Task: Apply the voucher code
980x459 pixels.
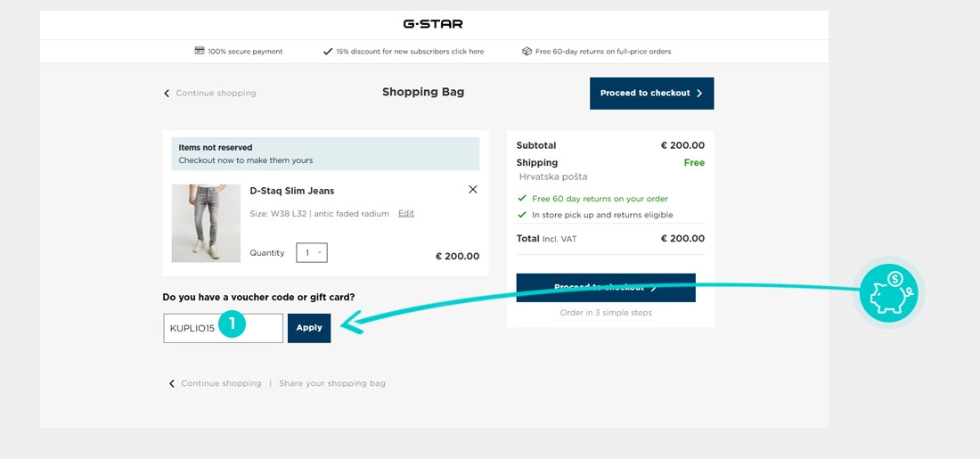Action: click(x=309, y=328)
